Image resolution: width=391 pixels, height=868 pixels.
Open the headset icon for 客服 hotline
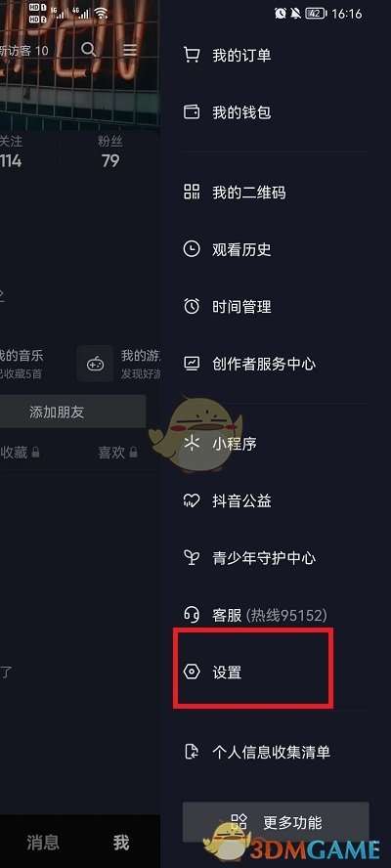point(191,615)
